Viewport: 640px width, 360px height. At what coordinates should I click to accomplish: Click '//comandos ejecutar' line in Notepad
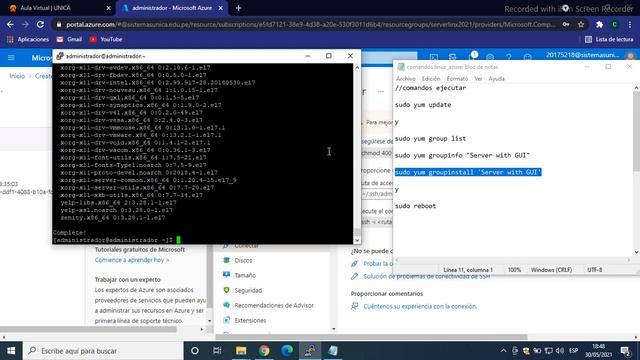click(430, 88)
